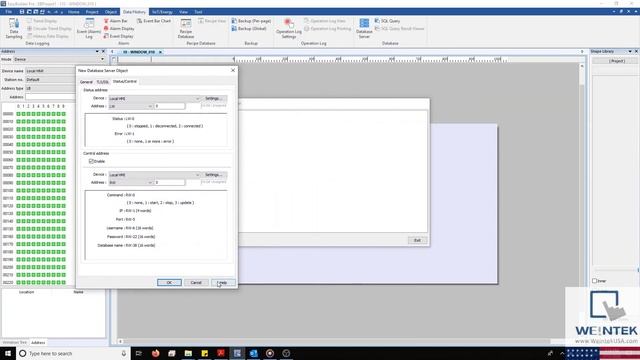Open the Home ribbon tab
Screen dimensions: 640x360
(x=73, y=12)
